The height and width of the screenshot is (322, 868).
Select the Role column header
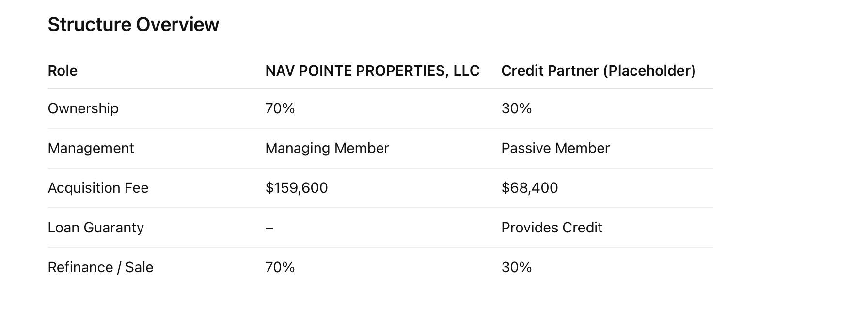point(63,71)
